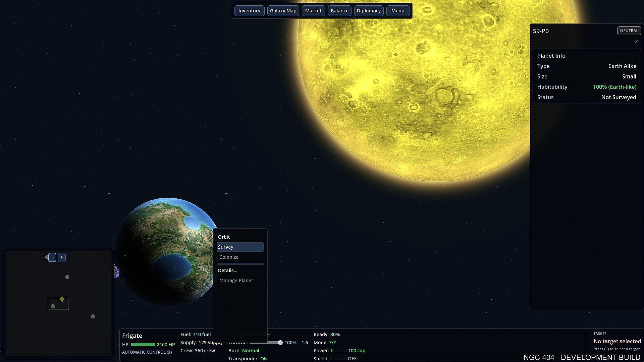Open the Mode ??? selector
644x362 pixels.
(332, 343)
